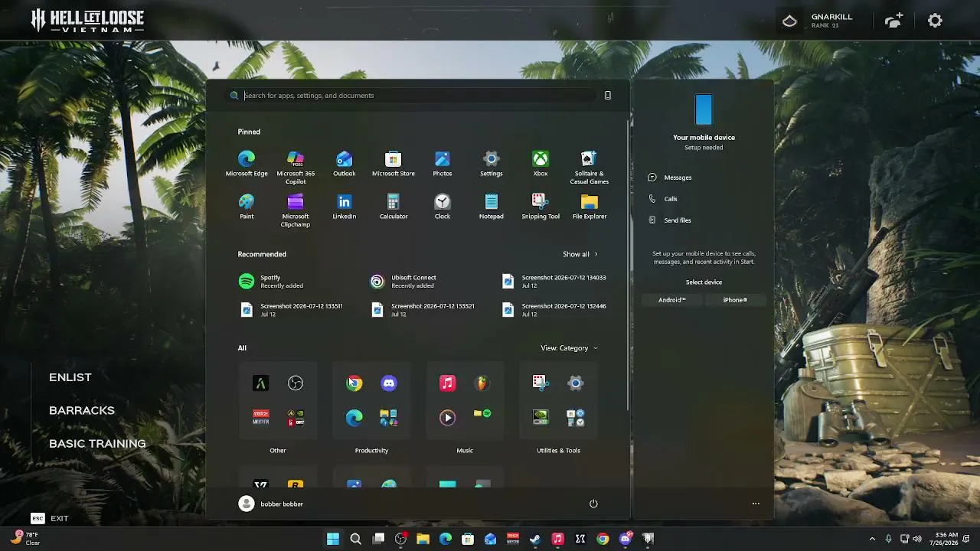Image resolution: width=980 pixels, height=551 pixels.
Task: Launch Microsoft 365 Copilot pinned app
Action: tap(296, 167)
